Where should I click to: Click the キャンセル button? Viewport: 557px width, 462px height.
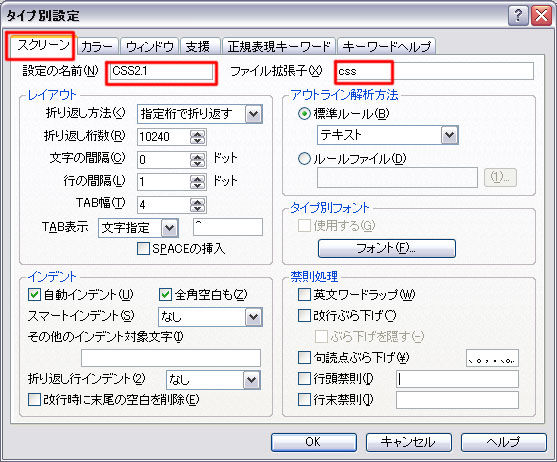[409, 442]
